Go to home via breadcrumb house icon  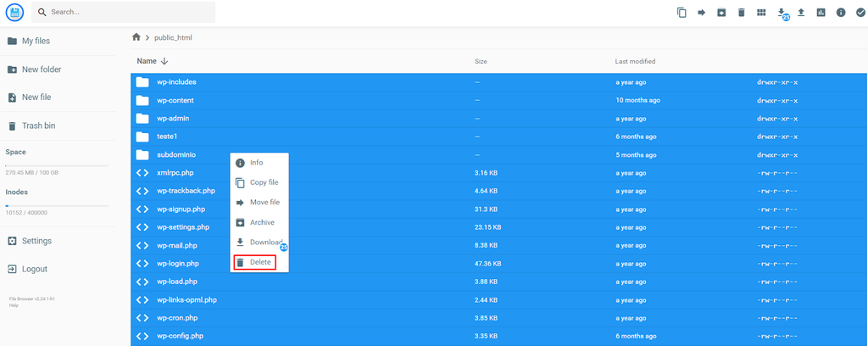coord(136,37)
